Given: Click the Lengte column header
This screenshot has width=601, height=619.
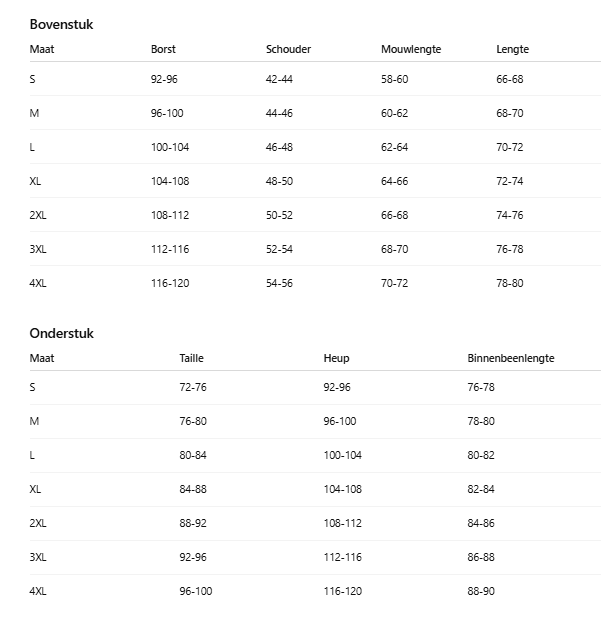Looking at the screenshot, I should pos(512,49).
